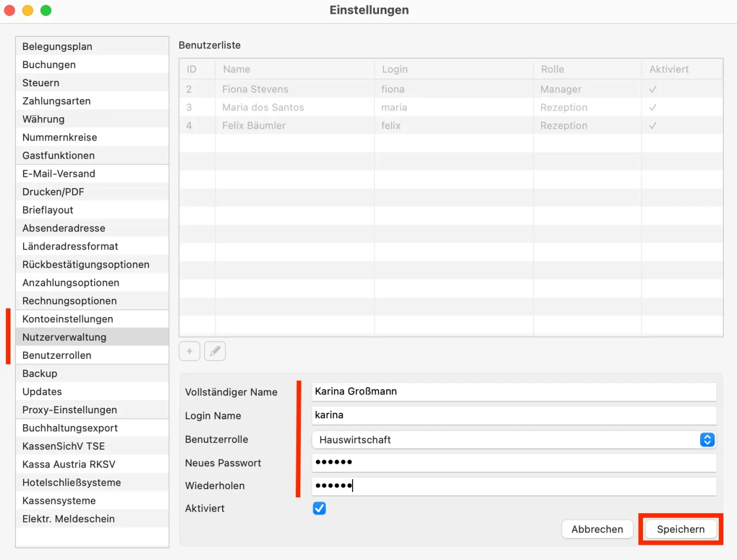Select Backup in the sidebar

coord(92,373)
